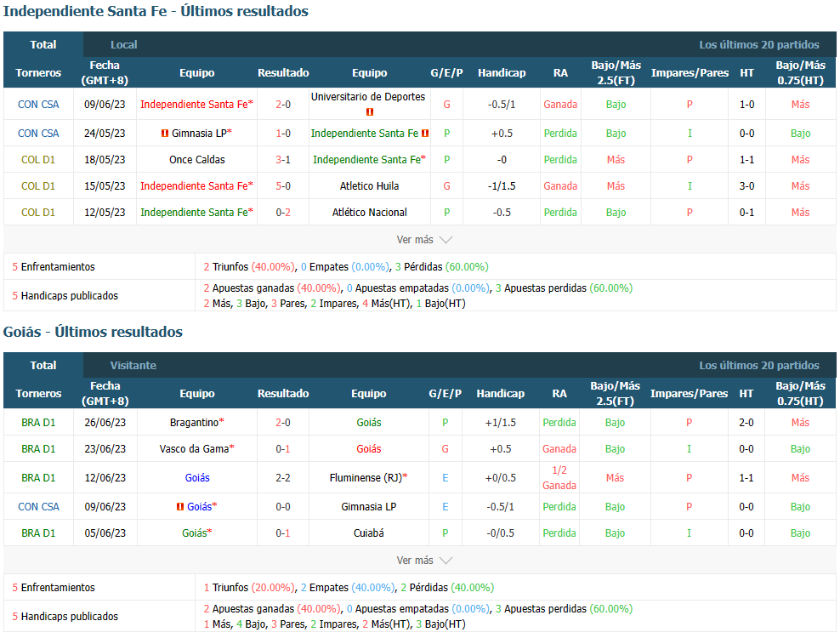Switch to the Visitante tab
840x638 pixels.
[x=133, y=365]
